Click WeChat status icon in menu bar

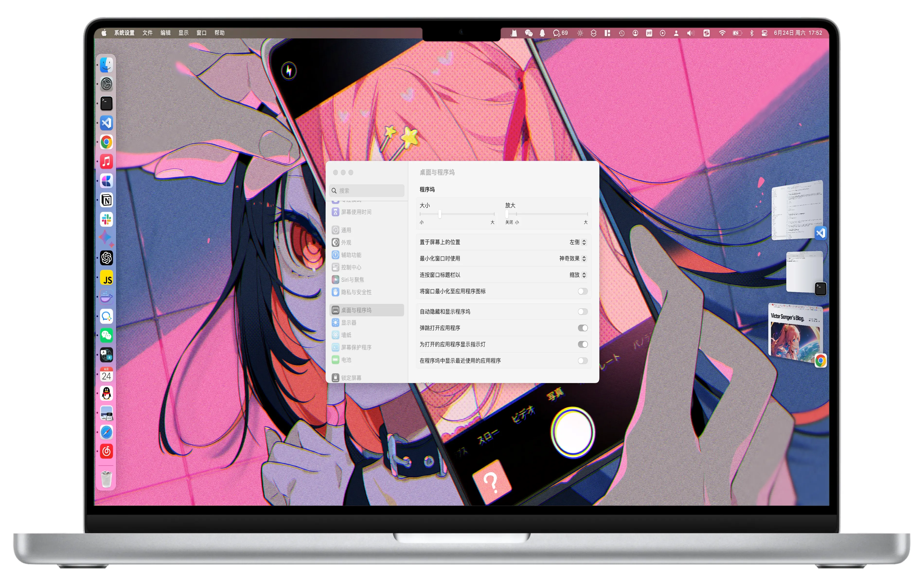pos(528,33)
